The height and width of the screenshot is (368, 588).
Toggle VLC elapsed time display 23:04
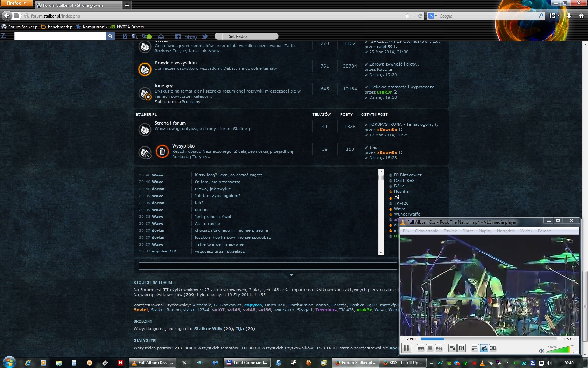point(412,339)
